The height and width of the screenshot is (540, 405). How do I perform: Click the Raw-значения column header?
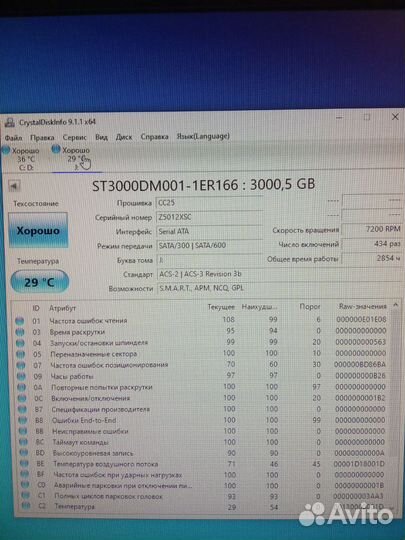click(363, 306)
